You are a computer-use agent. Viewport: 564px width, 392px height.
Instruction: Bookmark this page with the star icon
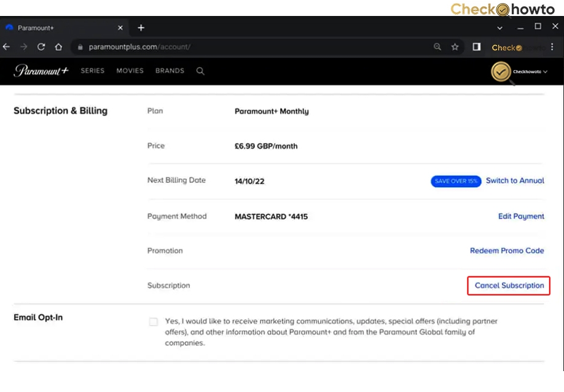click(x=455, y=47)
